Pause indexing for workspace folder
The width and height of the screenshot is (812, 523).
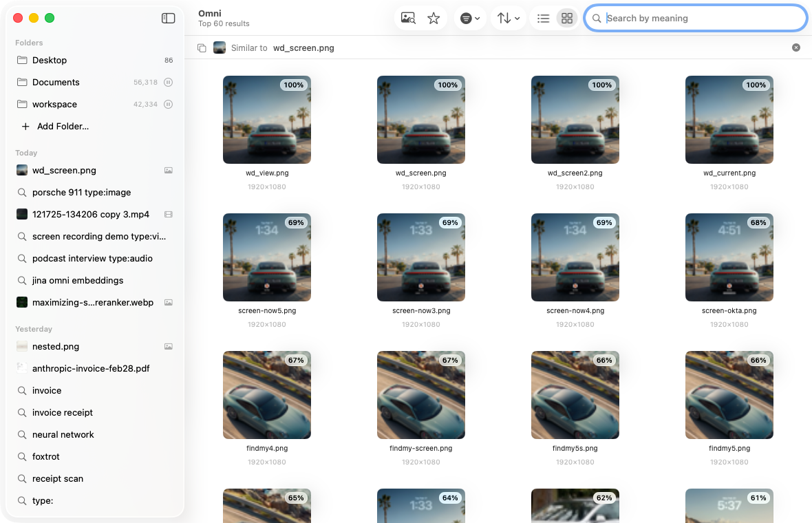pyautogui.click(x=169, y=104)
